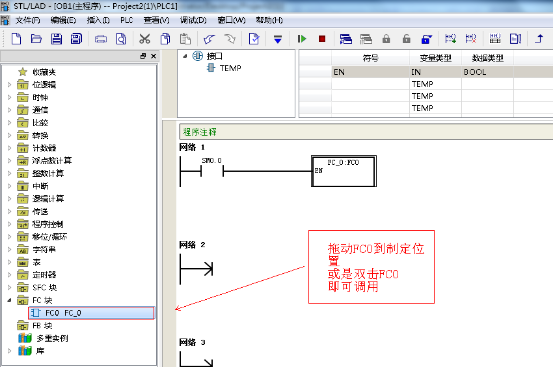
Task: Select the FC_0:FC0 block in network 1
Action: tap(344, 171)
